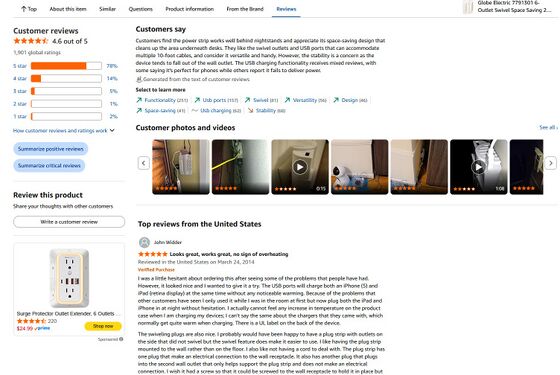This screenshot has width=560, height=375.
Task: Click the 3 star rating bar
Action: click(x=66, y=91)
